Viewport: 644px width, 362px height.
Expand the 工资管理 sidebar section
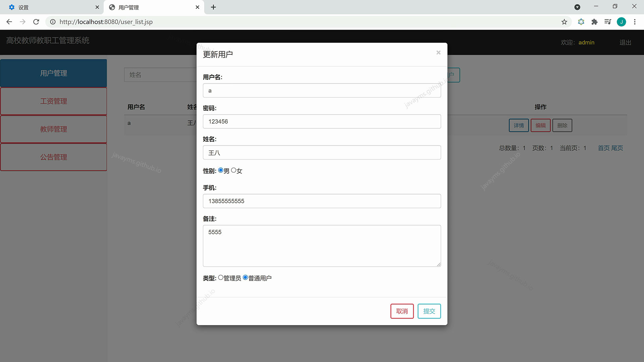(x=53, y=101)
